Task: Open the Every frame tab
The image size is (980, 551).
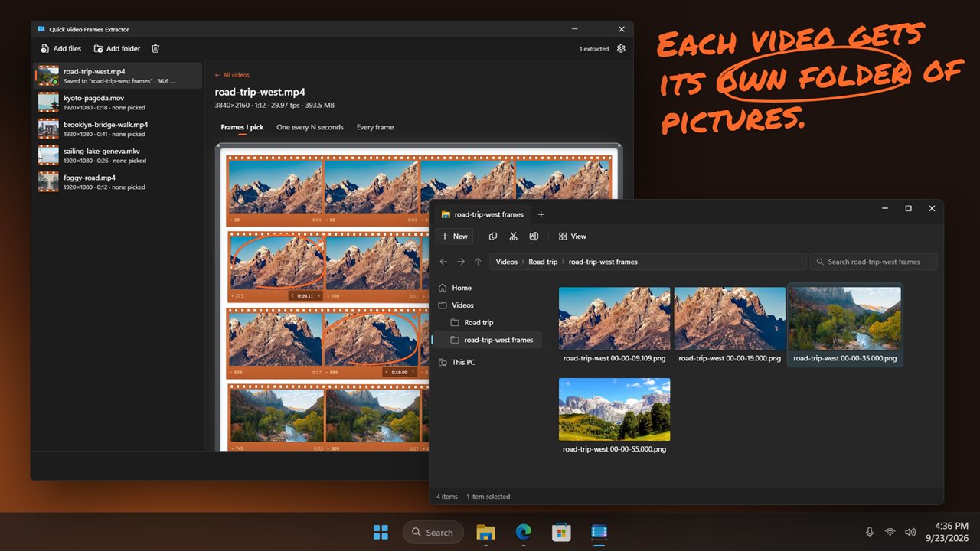Action: coord(375,127)
